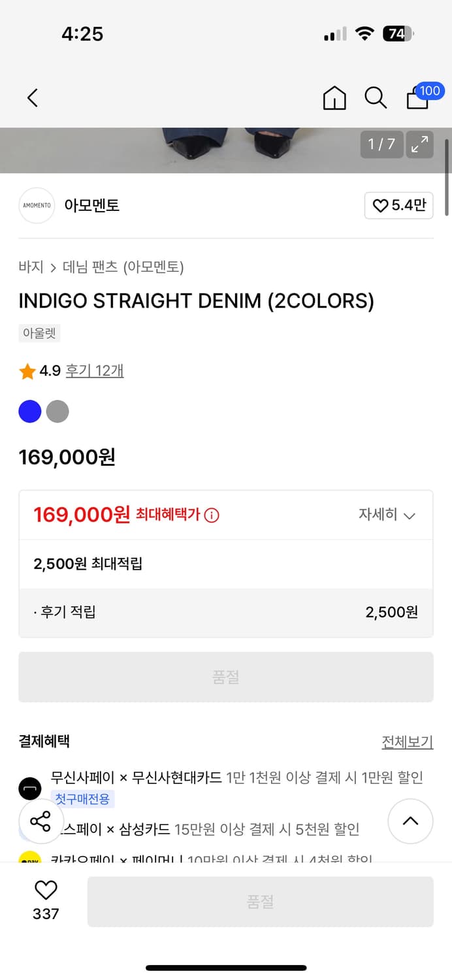Image resolution: width=452 pixels, height=980 pixels.
Task: Tap the share icon on the left side
Action: pos(40,821)
